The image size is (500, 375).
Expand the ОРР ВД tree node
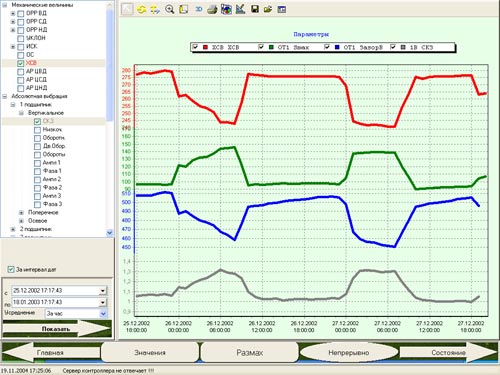13,13
